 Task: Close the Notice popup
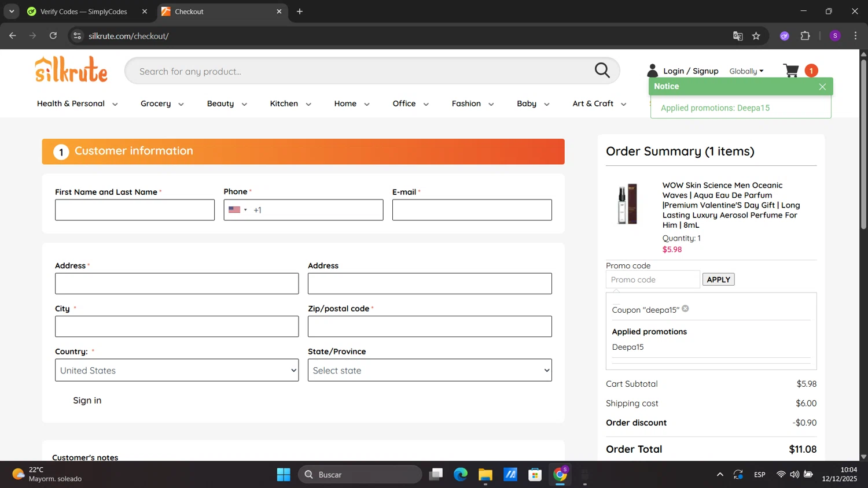tap(822, 87)
